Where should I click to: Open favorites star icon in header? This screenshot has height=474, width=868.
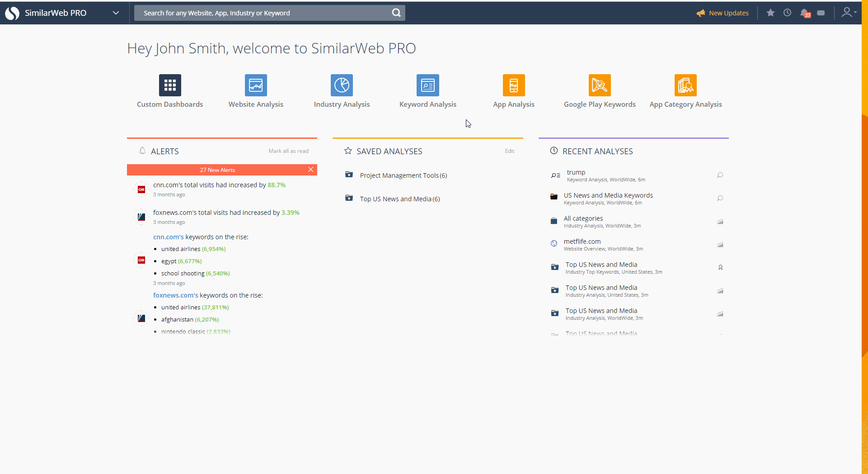pos(771,13)
